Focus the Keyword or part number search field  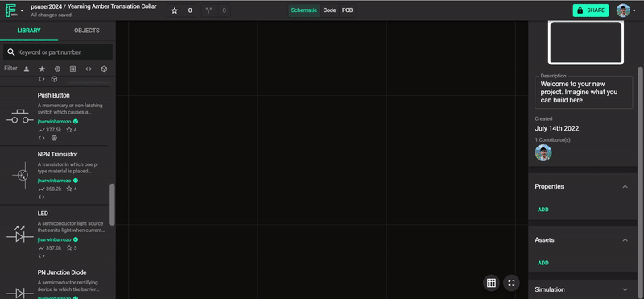coord(58,52)
